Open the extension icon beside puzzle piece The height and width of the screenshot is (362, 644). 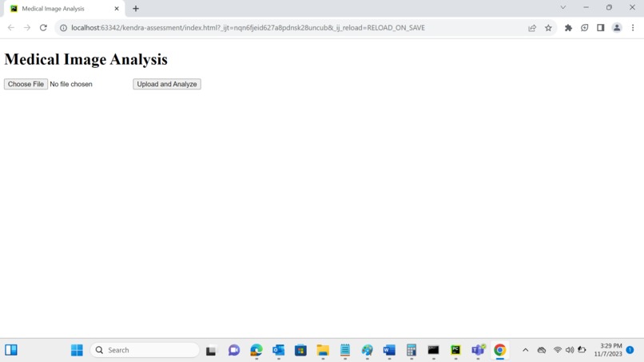584,27
